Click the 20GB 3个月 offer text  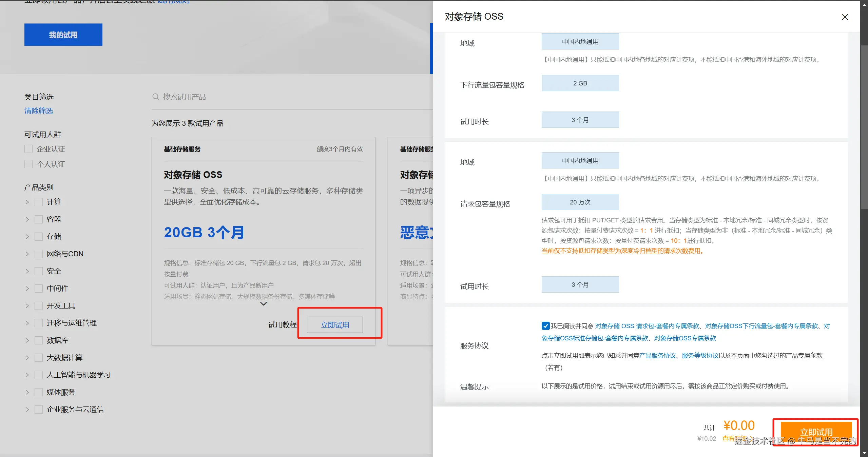[x=204, y=233]
